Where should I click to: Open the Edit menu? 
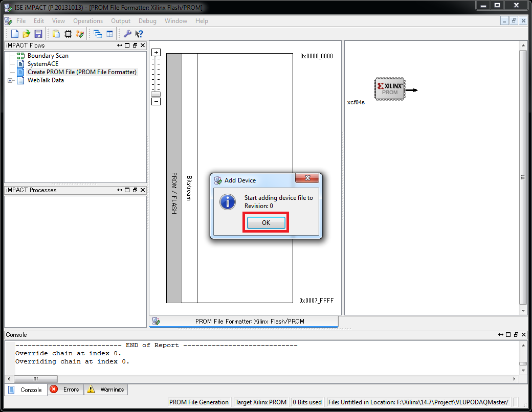[x=39, y=21]
